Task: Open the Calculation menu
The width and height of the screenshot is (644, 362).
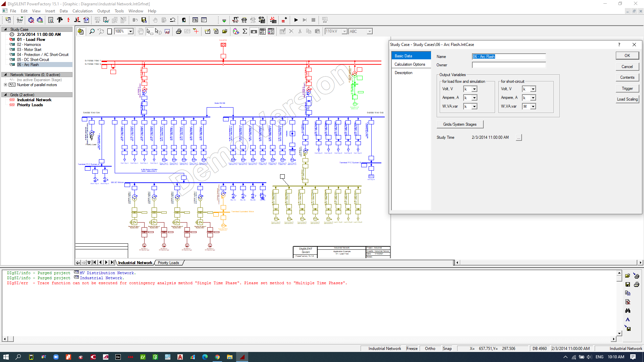Action: (82, 11)
